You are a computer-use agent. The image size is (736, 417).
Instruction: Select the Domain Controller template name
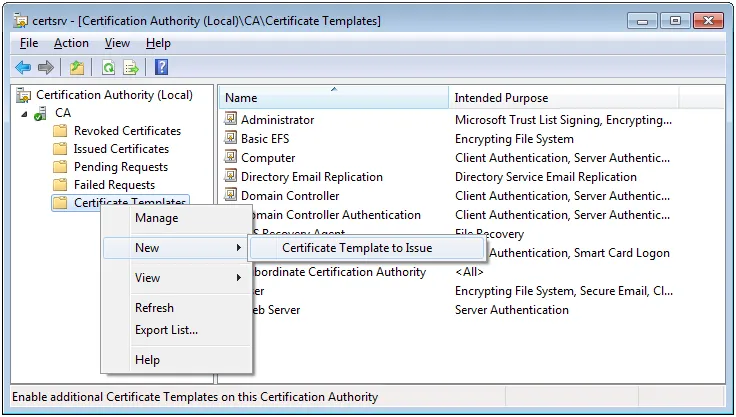(290, 195)
